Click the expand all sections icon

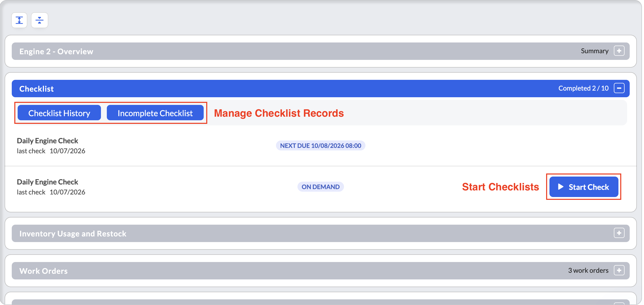(19, 20)
